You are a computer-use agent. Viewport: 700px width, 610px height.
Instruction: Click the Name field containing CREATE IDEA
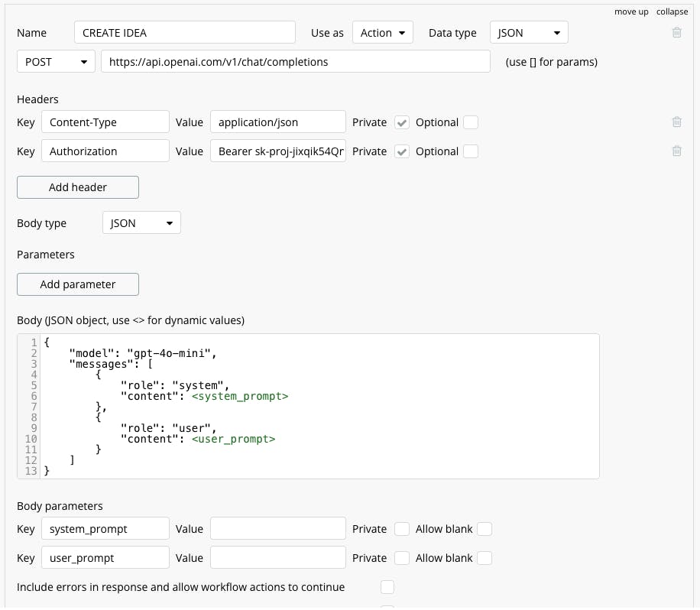tap(185, 33)
